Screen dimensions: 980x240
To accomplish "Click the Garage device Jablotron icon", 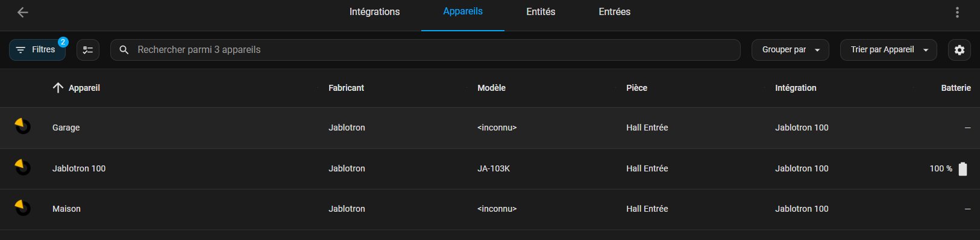I will tap(22, 126).
